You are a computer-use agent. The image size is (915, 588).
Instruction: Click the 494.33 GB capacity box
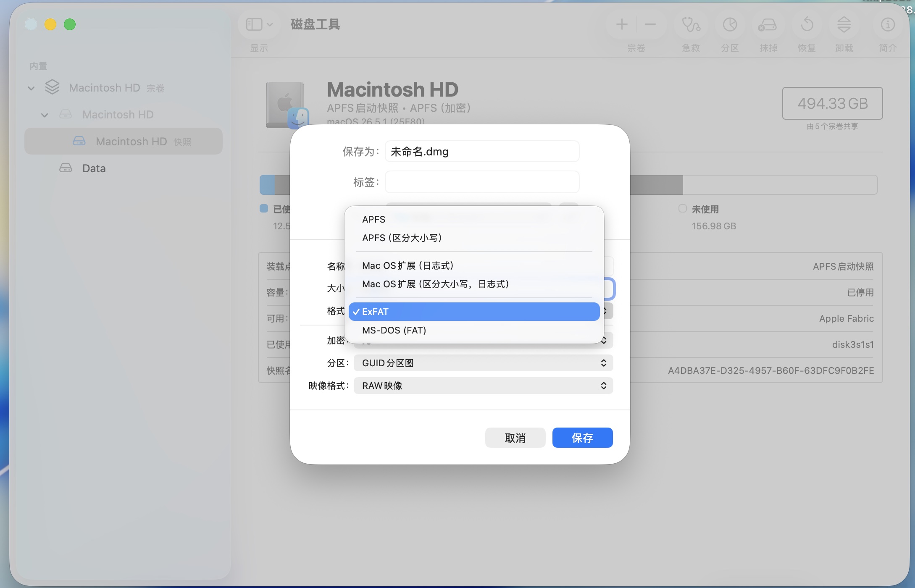click(832, 103)
